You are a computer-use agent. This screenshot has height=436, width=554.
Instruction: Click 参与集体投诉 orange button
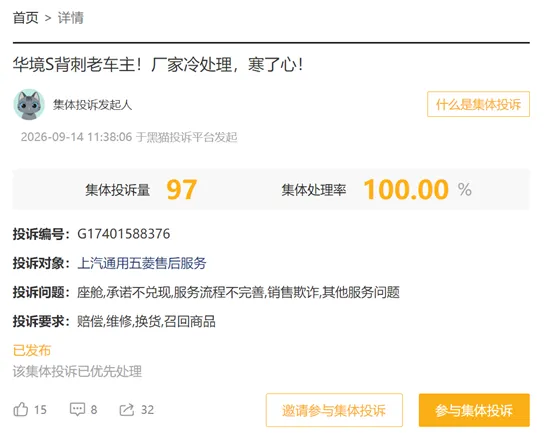[x=474, y=410]
